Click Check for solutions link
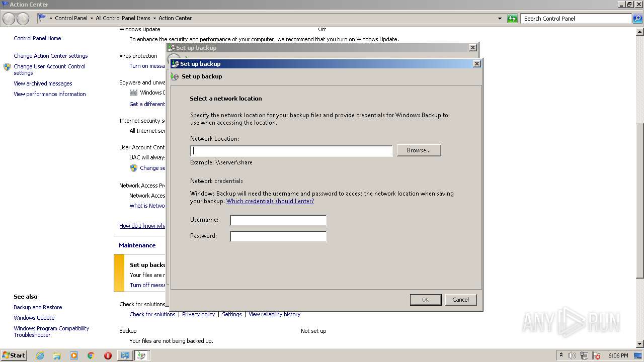 tap(152, 314)
